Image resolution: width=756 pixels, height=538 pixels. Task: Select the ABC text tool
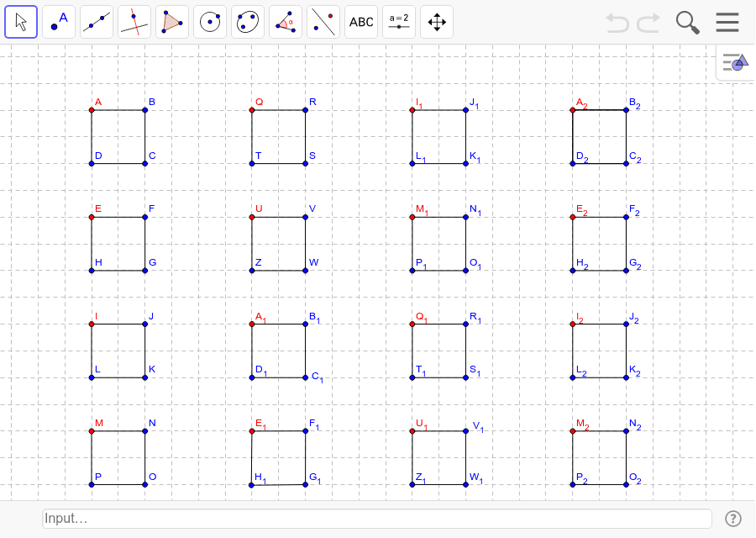click(x=360, y=21)
